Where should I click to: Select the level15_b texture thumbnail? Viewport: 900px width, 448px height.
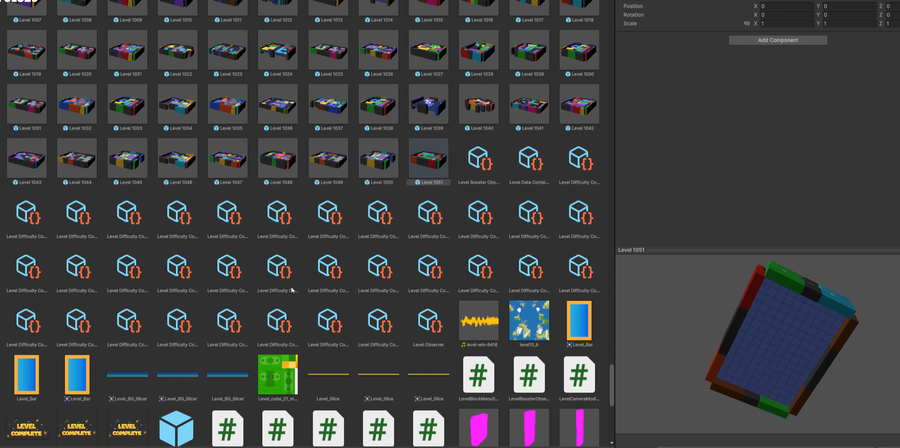(x=528, y=321)
